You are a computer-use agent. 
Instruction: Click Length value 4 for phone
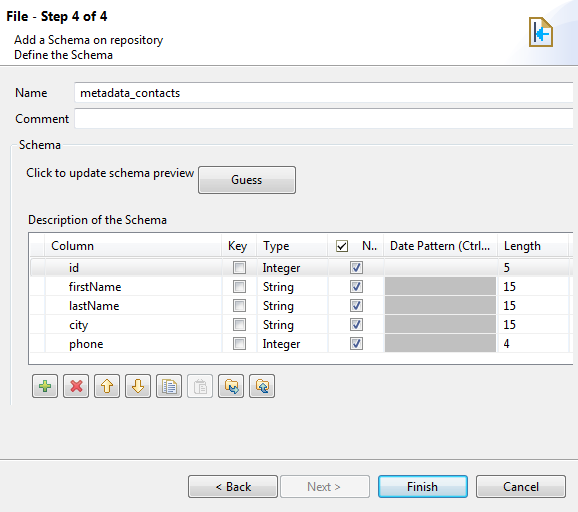pos(533,344)
